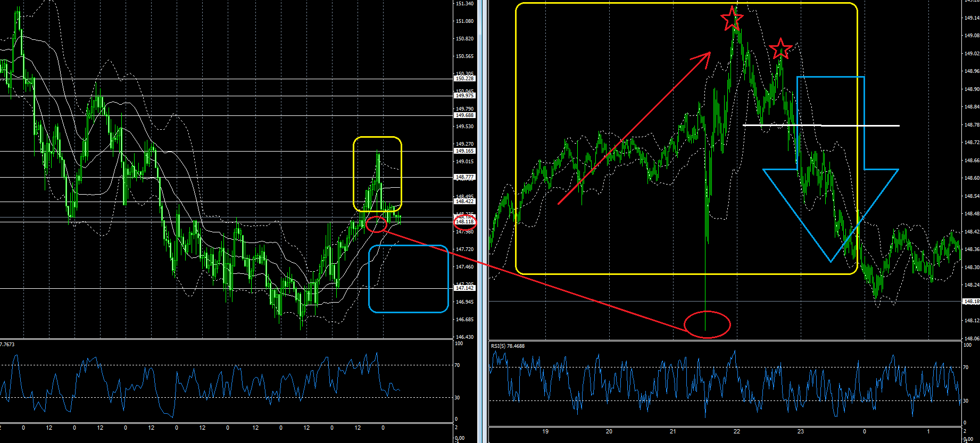The height and width of the screenshot is (443, 980).
Task: Click the 148.84 value on right chart axis
Action: click(x=972, y=107)
